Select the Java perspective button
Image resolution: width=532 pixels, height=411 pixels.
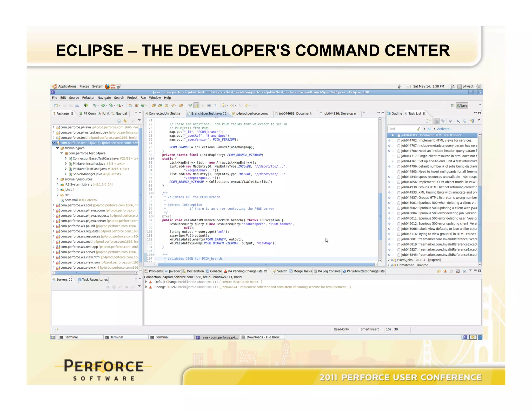click(462, 105)
